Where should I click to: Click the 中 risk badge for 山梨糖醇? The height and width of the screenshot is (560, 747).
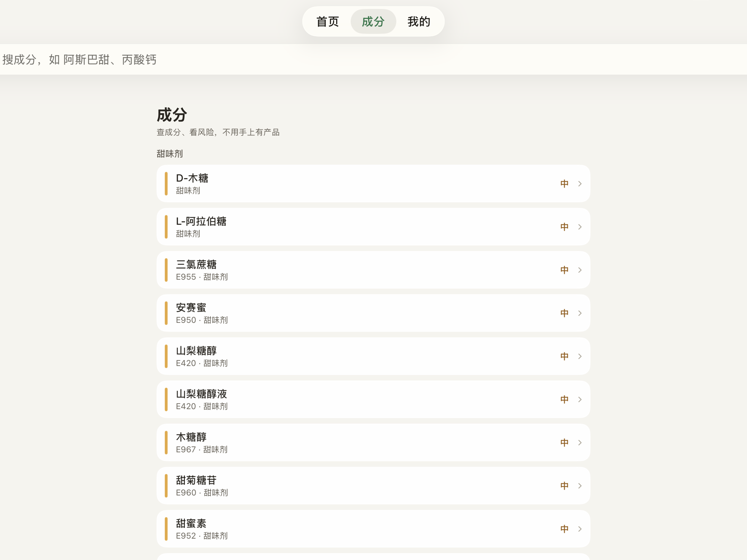click(x=564, y=356)
